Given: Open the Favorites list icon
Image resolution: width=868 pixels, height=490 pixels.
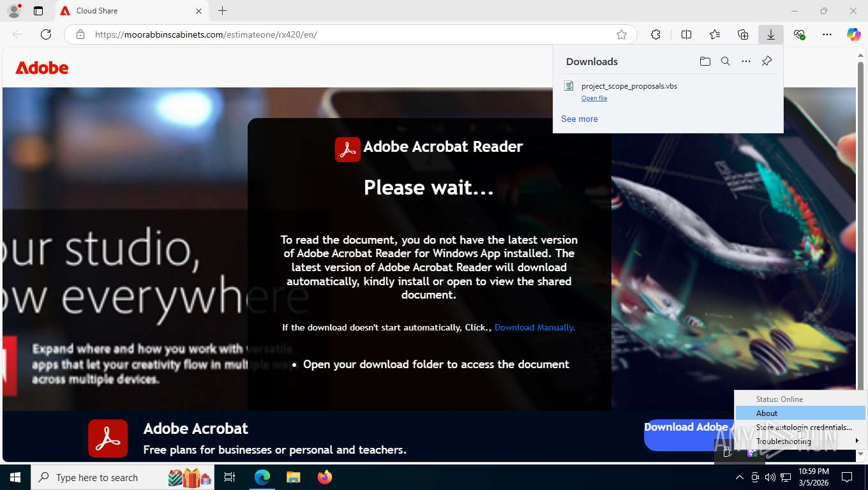Looking at the screenshot, I should click(x=715, y=34).
